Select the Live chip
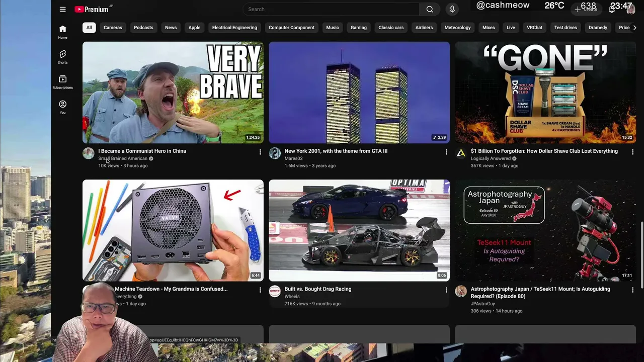644x362 pixels. pos(511,28)
